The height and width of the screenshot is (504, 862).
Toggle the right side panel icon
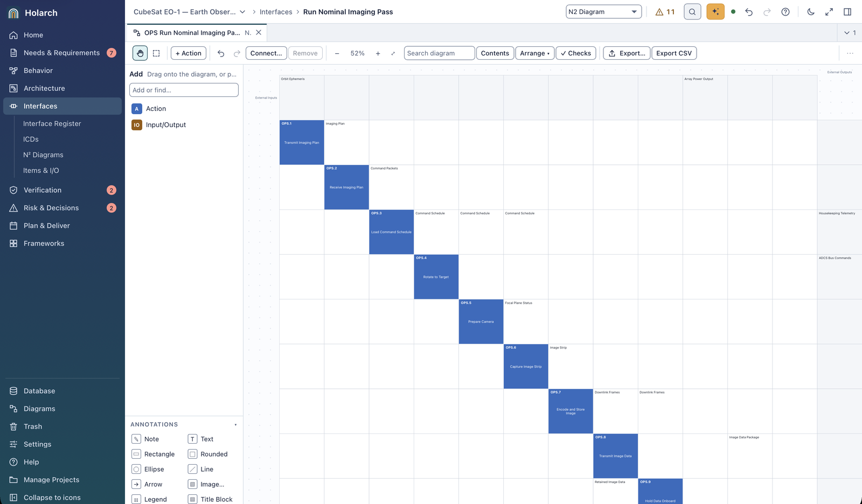(847, 12)
